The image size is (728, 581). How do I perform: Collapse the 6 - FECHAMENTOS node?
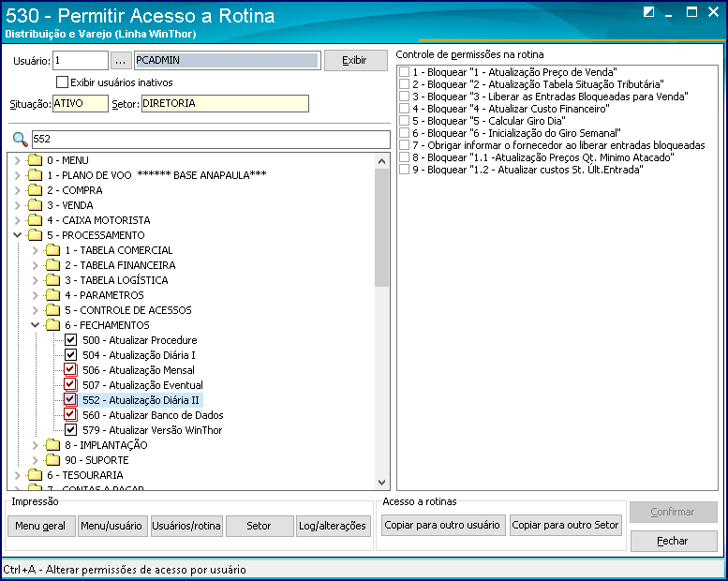point(36,325)
